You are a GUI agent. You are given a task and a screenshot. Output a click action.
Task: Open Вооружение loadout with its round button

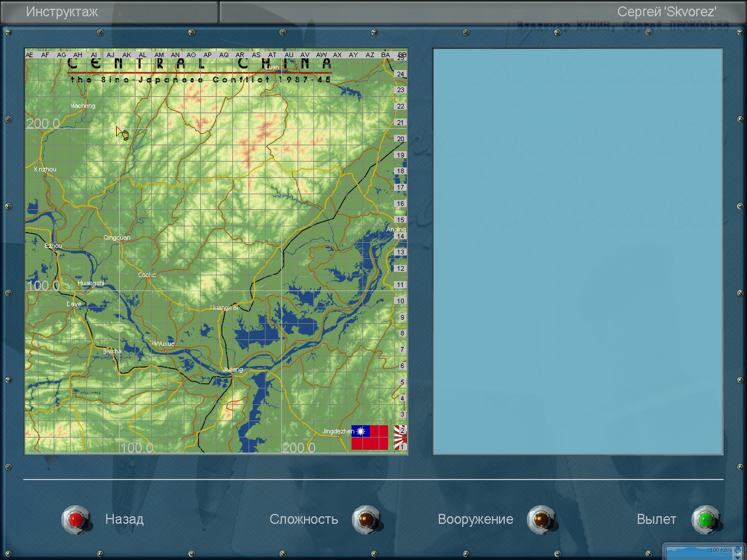541,519
